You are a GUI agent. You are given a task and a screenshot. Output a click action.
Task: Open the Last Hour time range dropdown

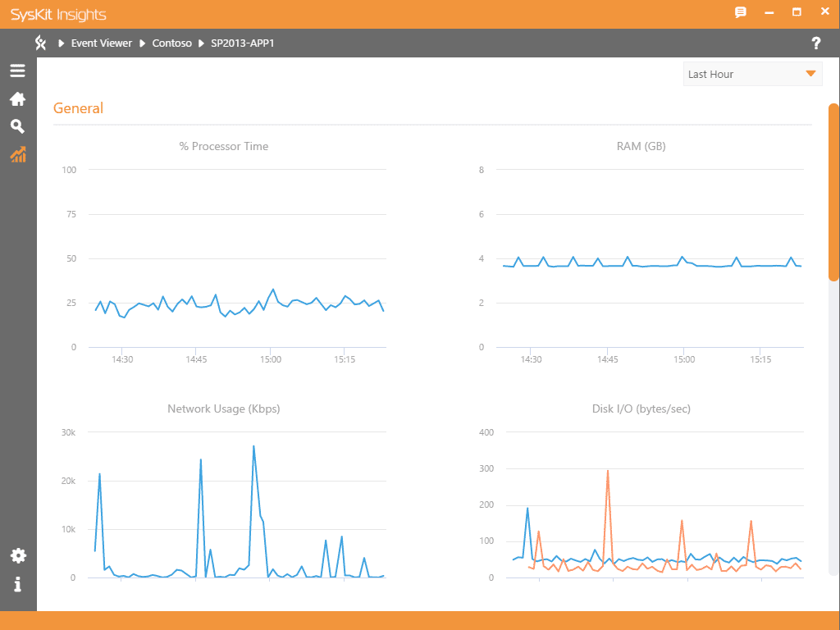752,73
